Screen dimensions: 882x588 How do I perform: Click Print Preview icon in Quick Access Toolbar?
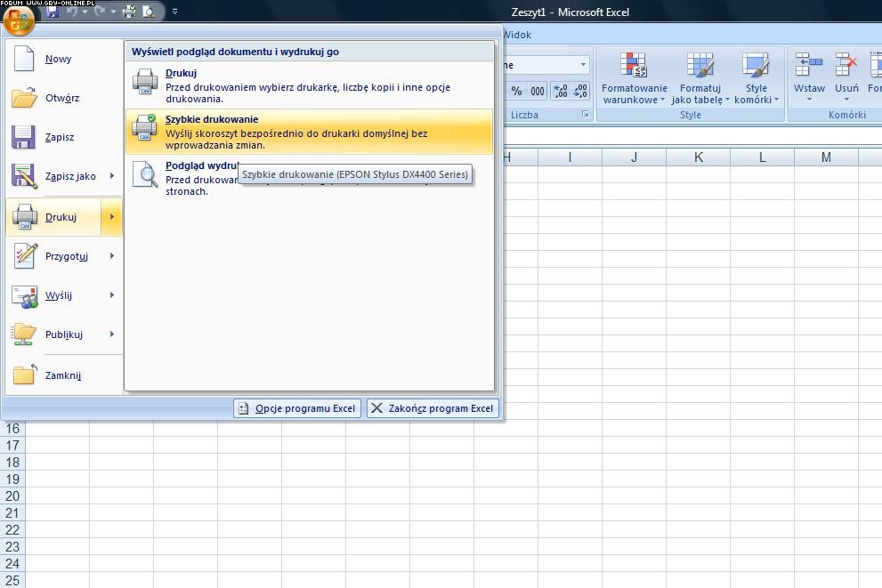point(149,12)
